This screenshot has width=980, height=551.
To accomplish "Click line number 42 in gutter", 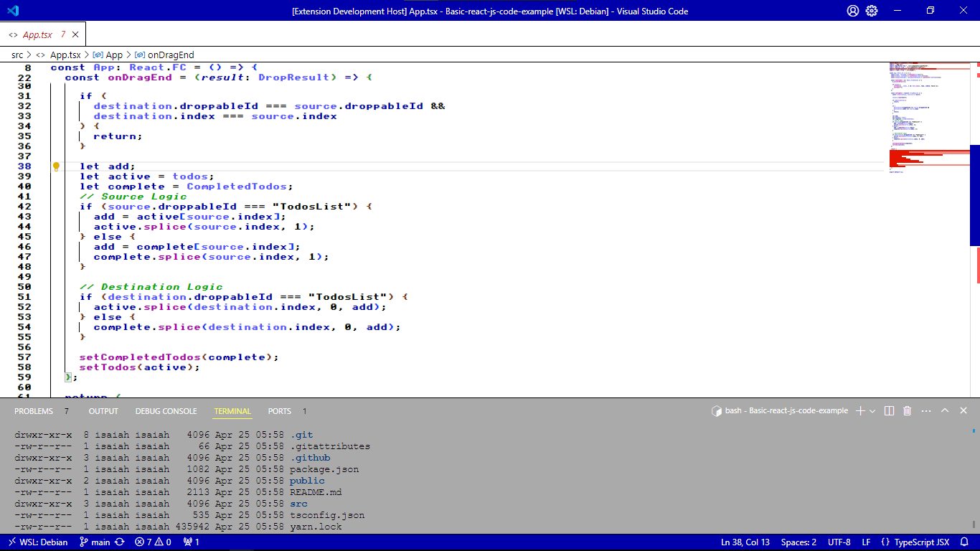I will 24,207.
